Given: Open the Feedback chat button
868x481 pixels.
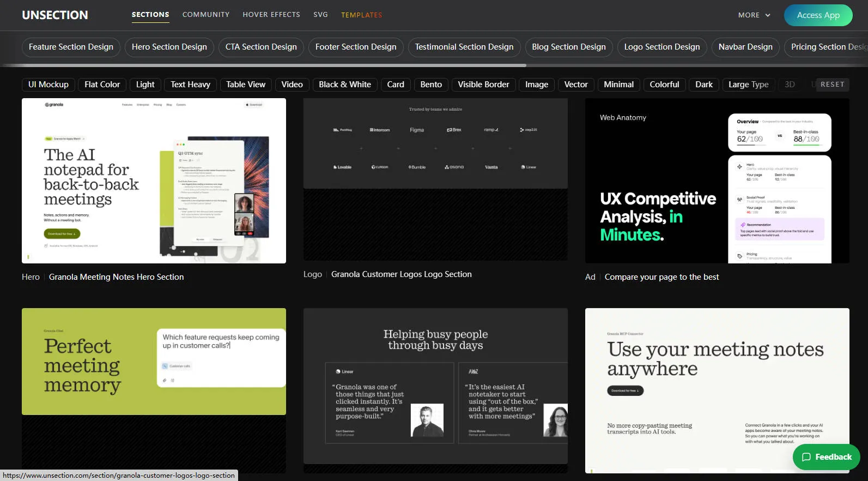Looking at the screenshot, I should point(827,457).
